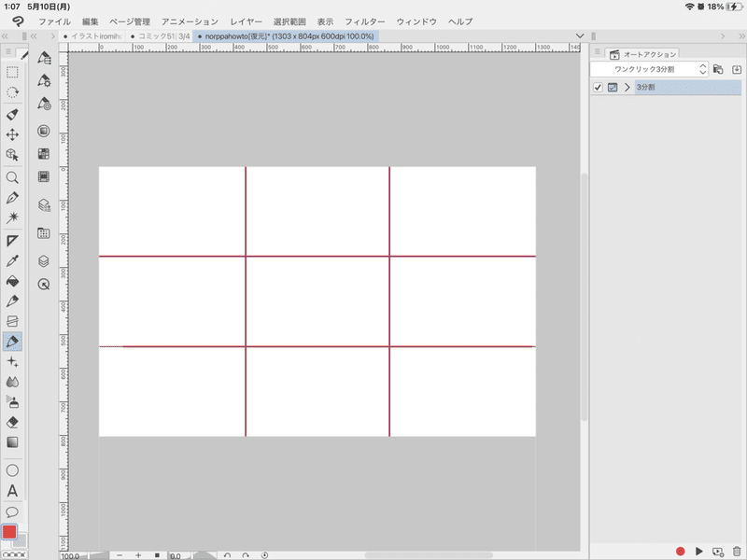Open the ヘルプ menu
Image resolution: width=747 pixels, height=560 pixels.
pyautogui.click(x=460, y=21)
